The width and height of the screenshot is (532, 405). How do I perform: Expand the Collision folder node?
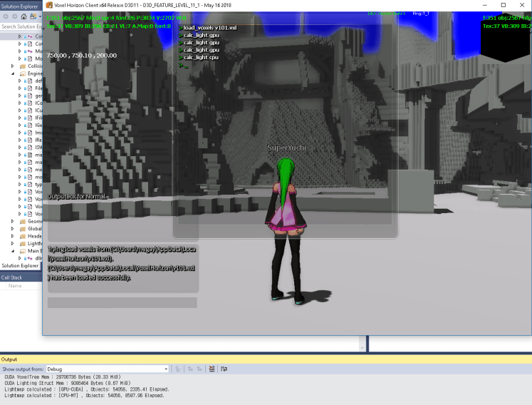coord(13,66)
